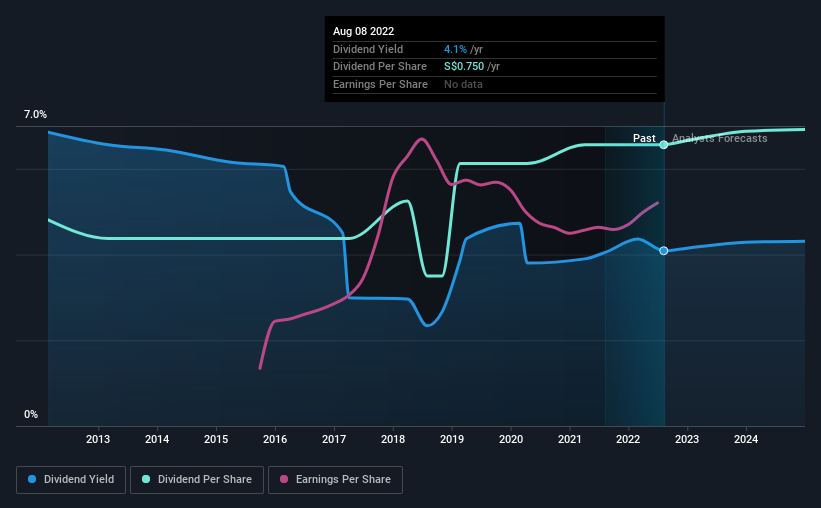Click the Aug 08 2022 tooltip date
The width and height of the screenshot is (821, 508).
coord(363,31)
